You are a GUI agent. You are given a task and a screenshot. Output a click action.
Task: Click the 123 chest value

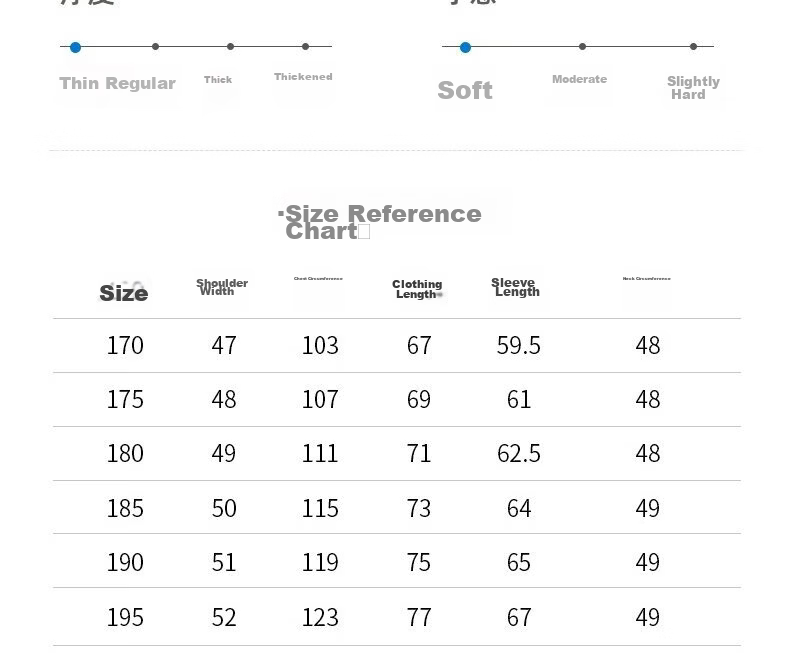320,617
